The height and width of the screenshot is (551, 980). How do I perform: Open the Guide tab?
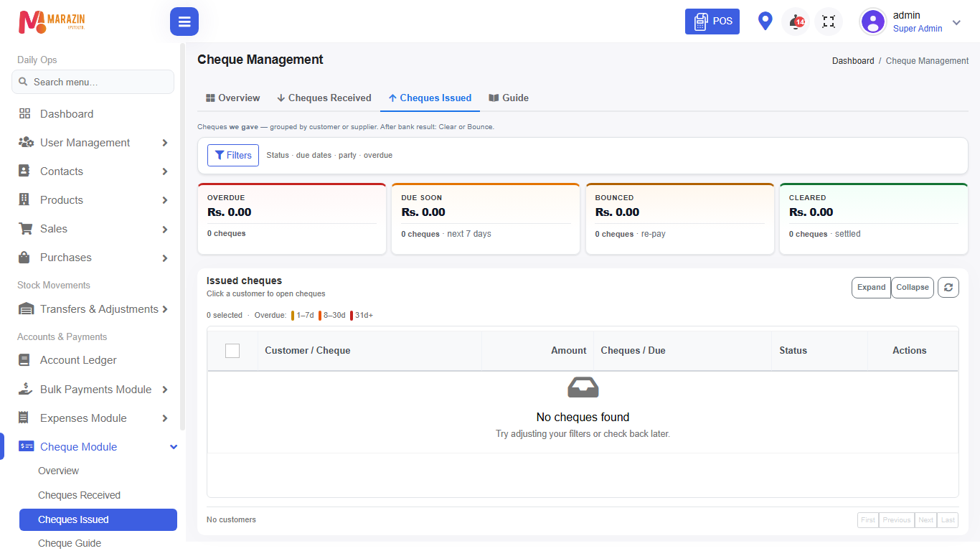point(509,98)
